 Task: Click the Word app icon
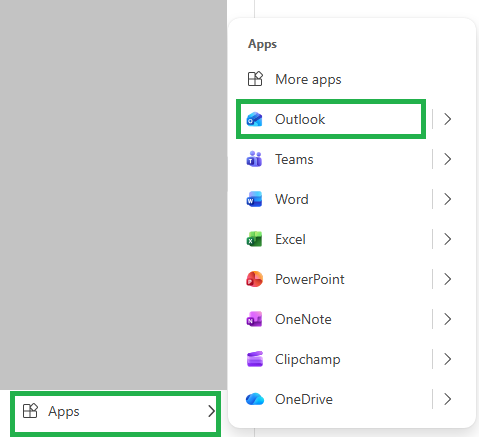254,199
